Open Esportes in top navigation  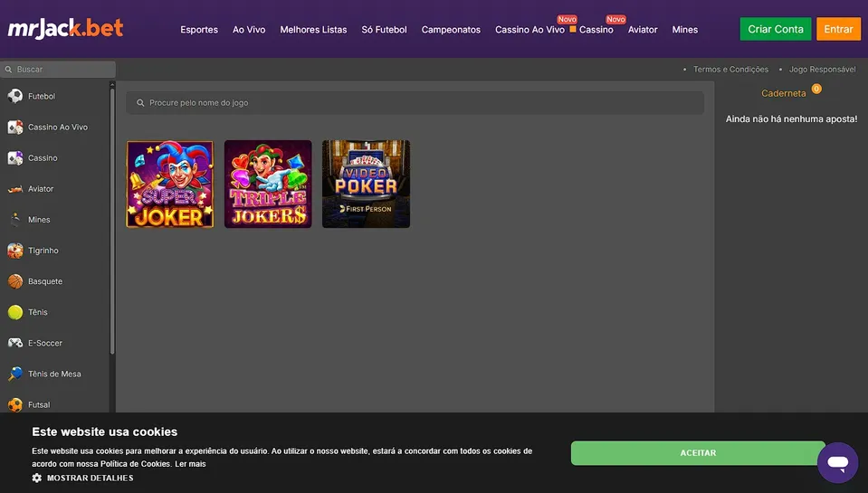click(199, 29)
